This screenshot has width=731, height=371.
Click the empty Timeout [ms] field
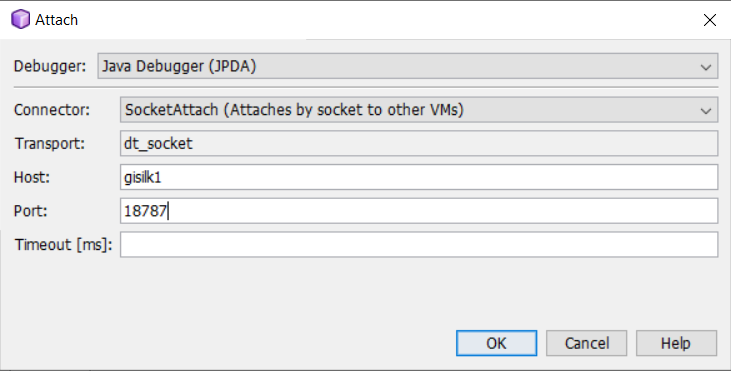[419, 244]
